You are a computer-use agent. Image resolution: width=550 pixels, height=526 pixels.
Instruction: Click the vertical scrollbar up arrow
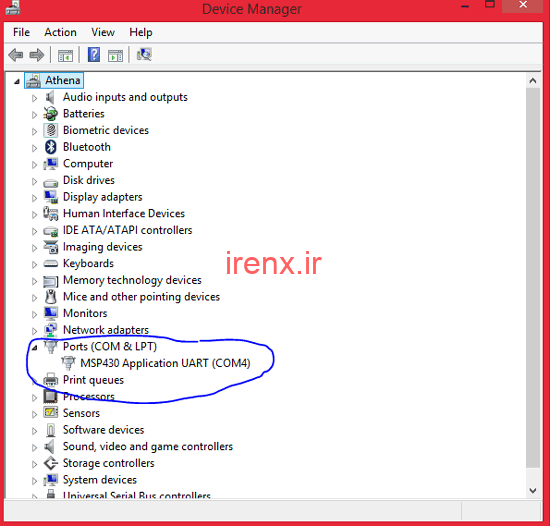click(533, 81)
